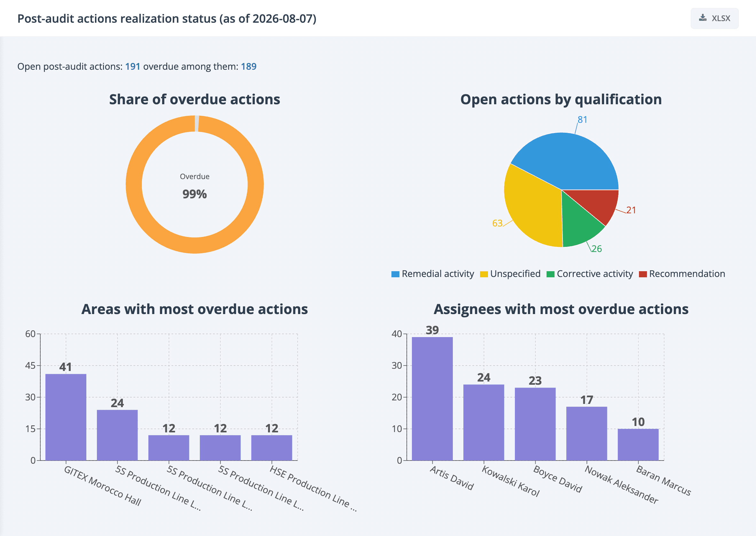
Task: Click the Open actions by qualification heading
Action: click(x=561, y=99)
